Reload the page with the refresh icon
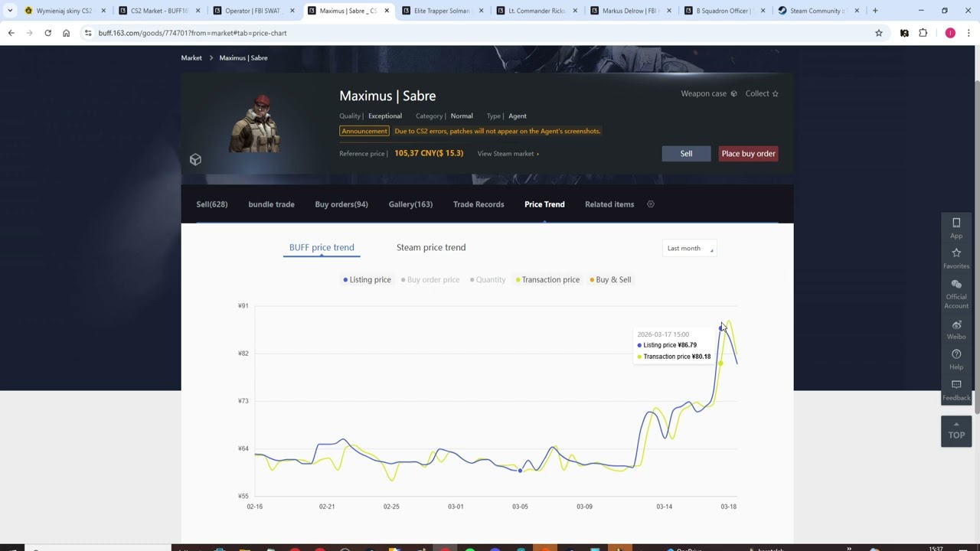Image resolution: width=980 pixels, height=551 pixels. tap(47, 33)
